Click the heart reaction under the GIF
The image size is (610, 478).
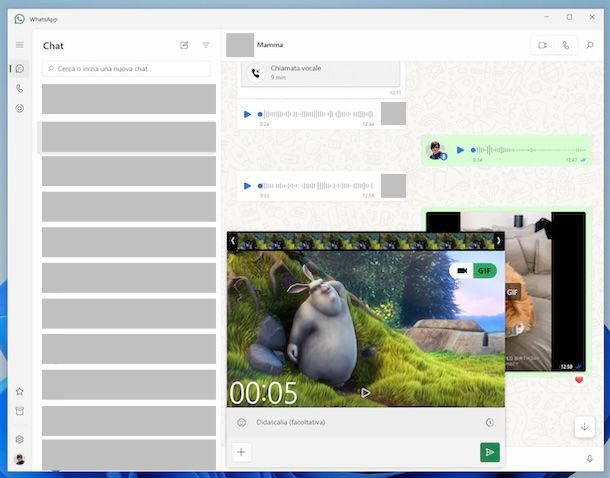(579, 380)
